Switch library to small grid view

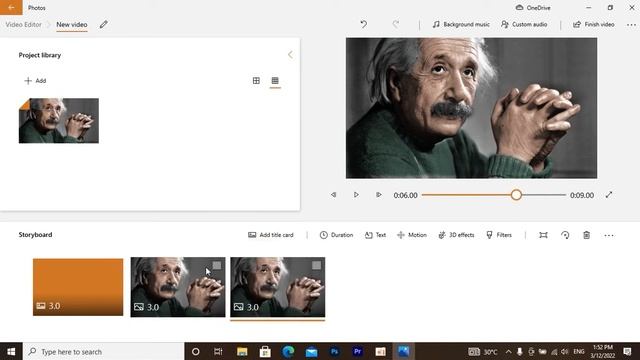click(275, 81)
